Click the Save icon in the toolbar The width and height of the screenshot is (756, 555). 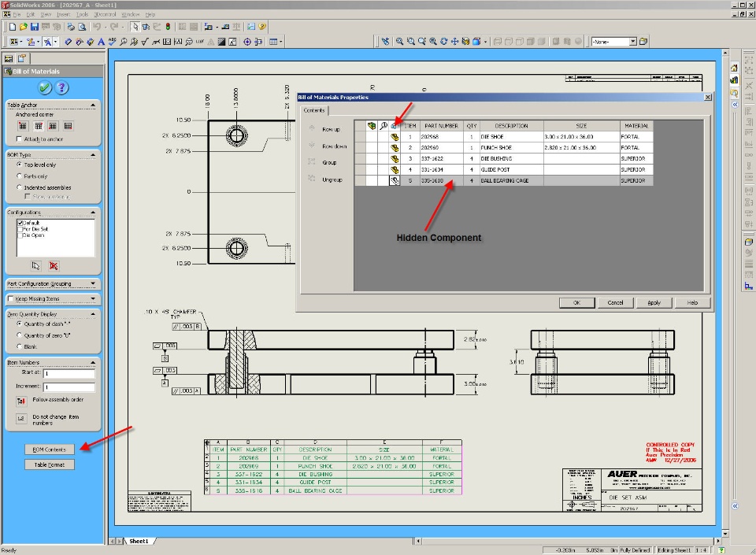click(x=35, y=27)
